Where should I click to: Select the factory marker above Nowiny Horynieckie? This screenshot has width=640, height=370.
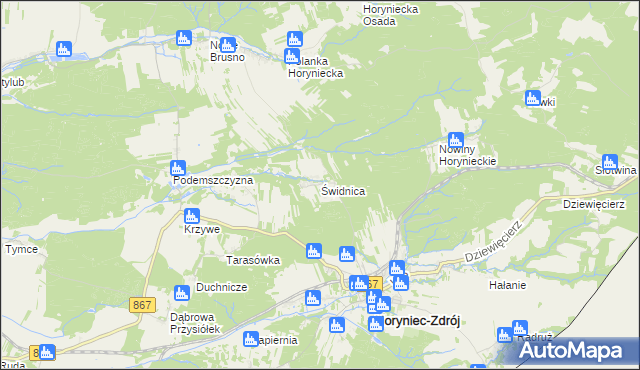[x=456, y=140]
